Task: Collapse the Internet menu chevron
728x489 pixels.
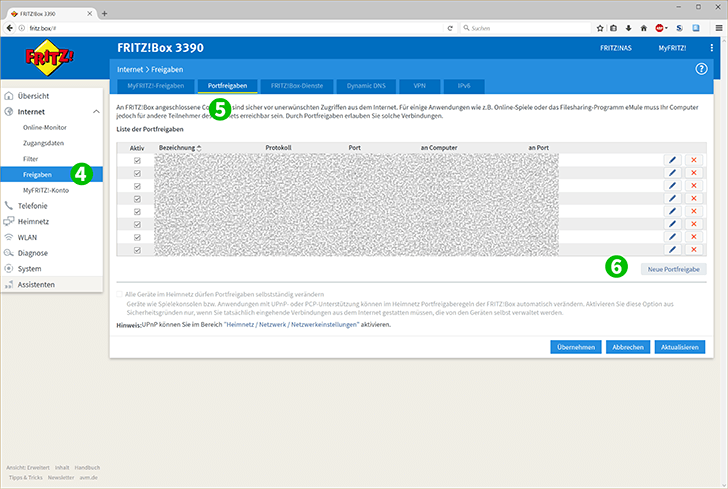Action: 96,111
